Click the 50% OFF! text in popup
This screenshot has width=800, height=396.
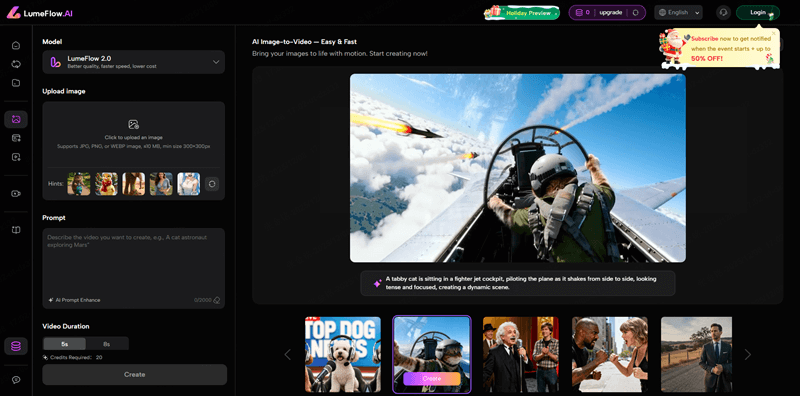coord(707,59)
